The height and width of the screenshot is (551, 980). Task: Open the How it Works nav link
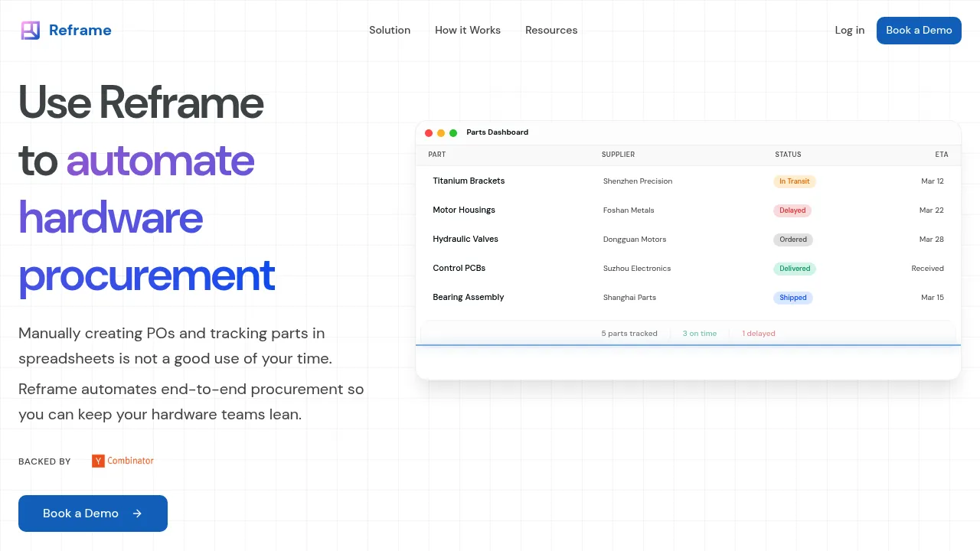pos(468,31)
